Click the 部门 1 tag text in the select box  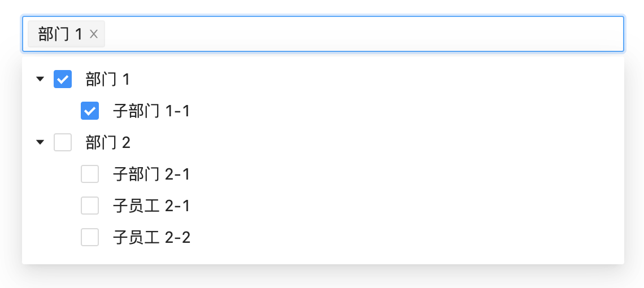[x=60, y=34]
